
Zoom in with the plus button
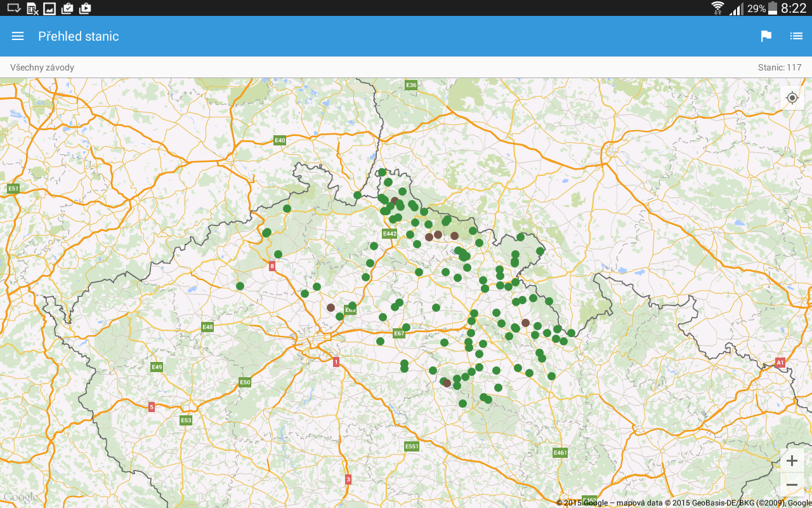[x=792, y=461]
